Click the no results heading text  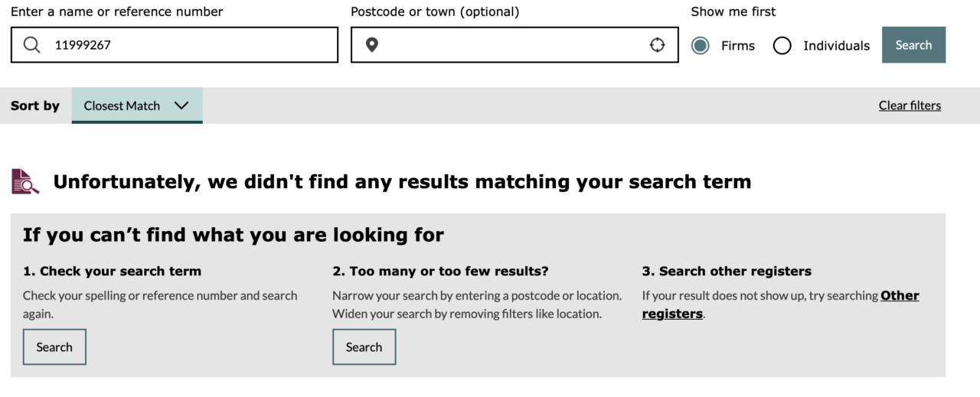(x=402, y=182)
